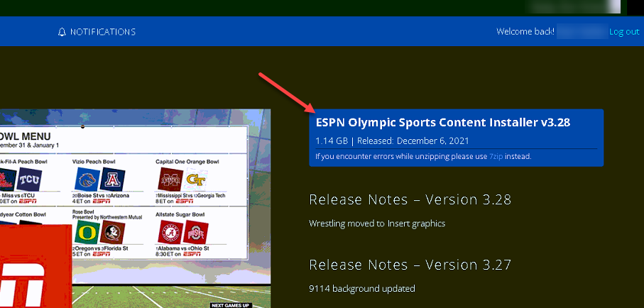This screenshot has width=644, height=308.
Task: Click the Boise State team logo
Action: point(85,180)
